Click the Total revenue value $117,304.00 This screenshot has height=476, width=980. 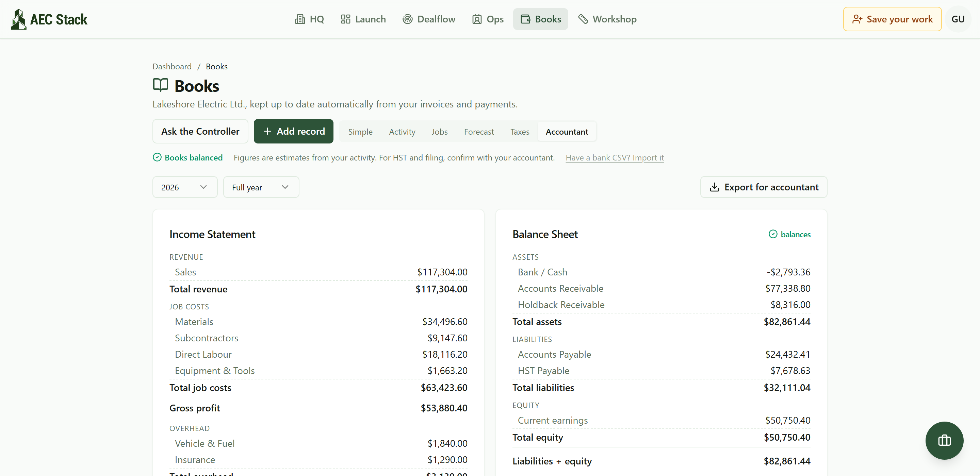441,289
